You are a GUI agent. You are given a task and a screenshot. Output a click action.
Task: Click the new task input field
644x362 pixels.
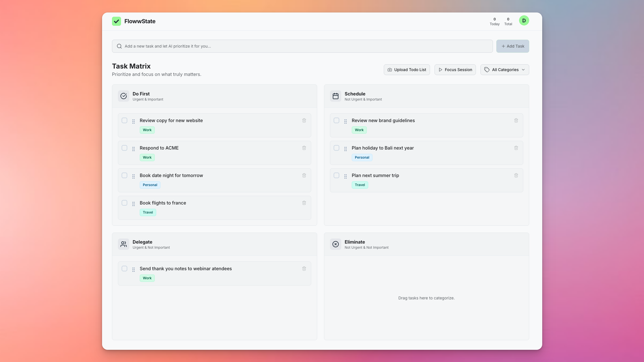click(302, 46)
